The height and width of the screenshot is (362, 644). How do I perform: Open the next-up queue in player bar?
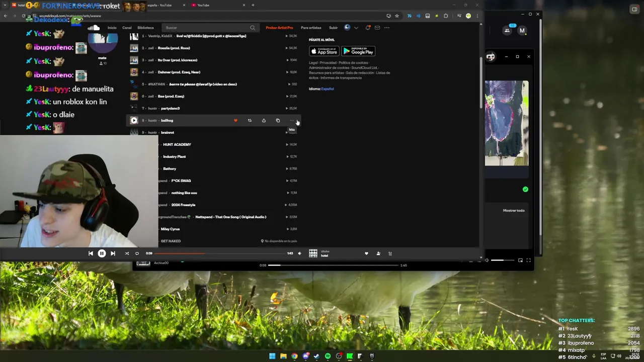click(x=390, y=253)
